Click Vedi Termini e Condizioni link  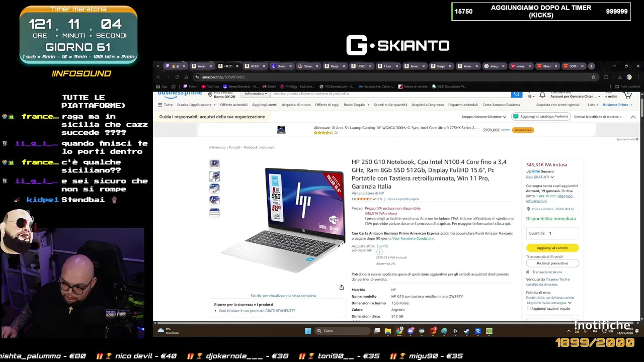pos(413,238)
